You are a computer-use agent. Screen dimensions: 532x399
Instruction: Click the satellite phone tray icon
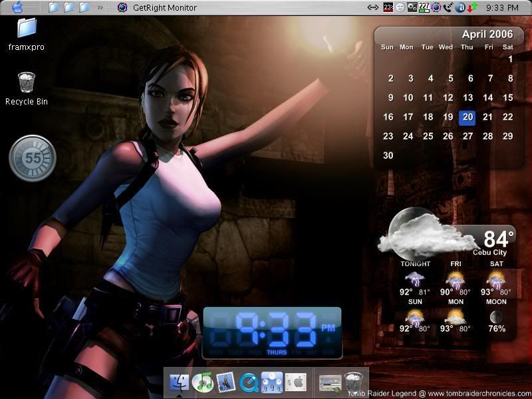[448, 8]
